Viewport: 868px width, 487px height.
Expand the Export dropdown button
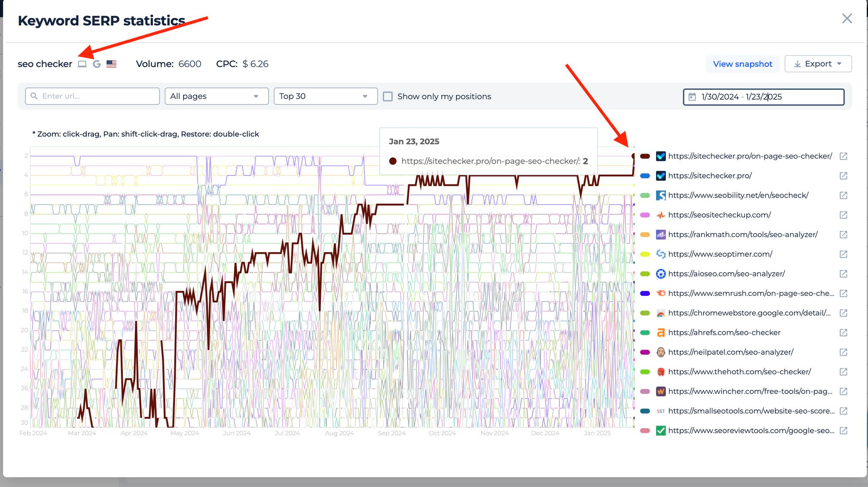pyautogui.click(x=818, y=64)
